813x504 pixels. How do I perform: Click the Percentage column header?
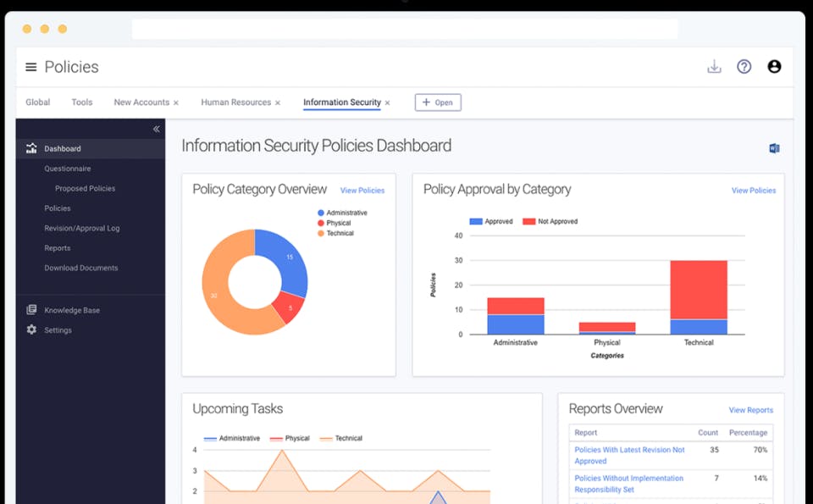coord(748,433)
